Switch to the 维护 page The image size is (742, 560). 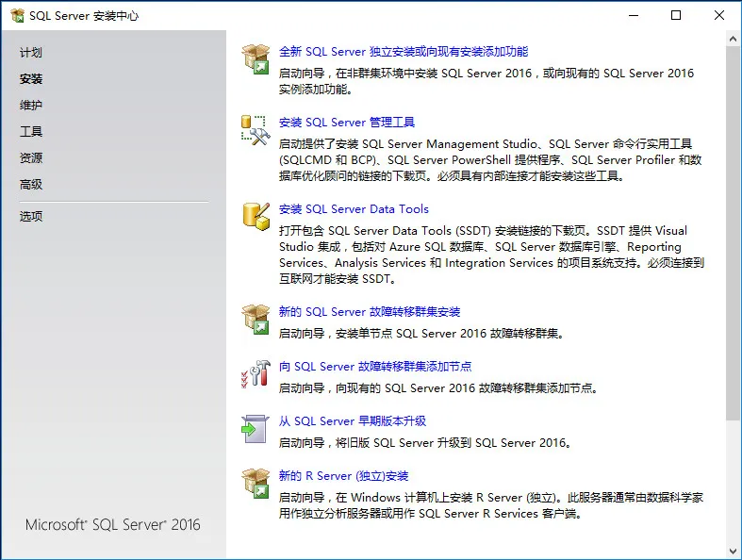tap(31, 105)
